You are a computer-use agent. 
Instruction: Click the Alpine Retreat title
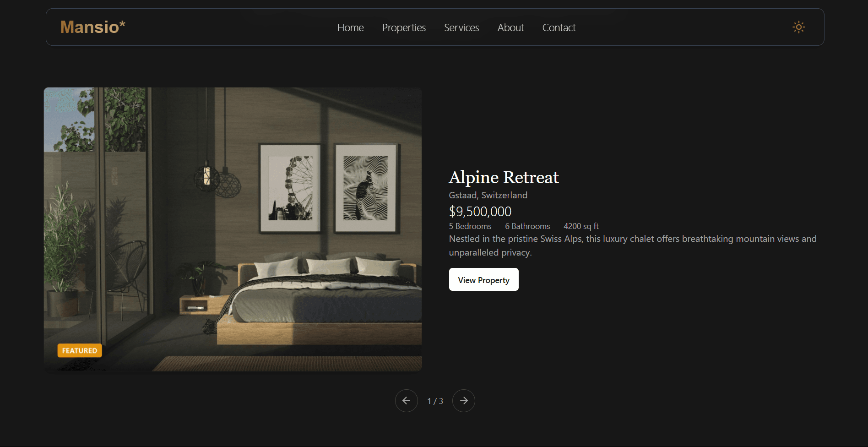point(504,177)
